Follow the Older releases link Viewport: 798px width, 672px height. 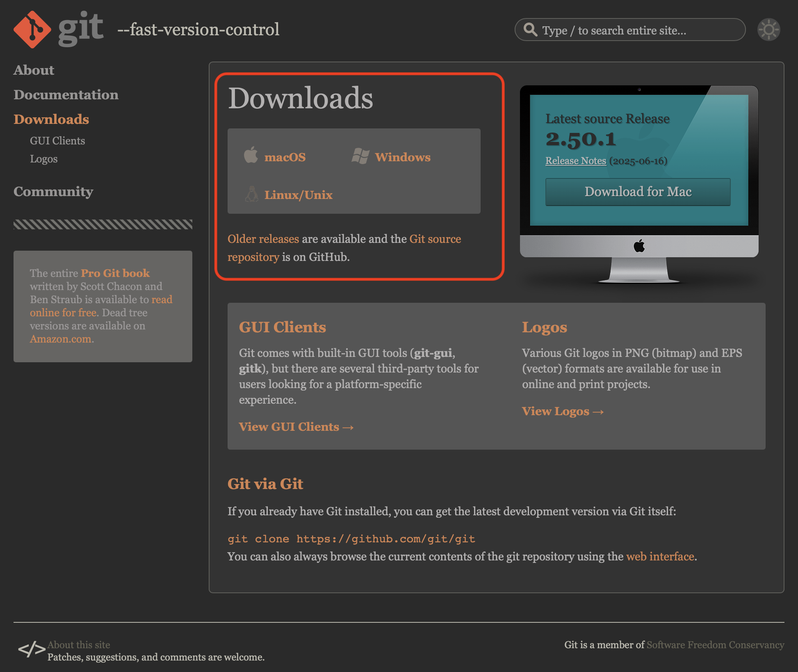pos(263,239)
